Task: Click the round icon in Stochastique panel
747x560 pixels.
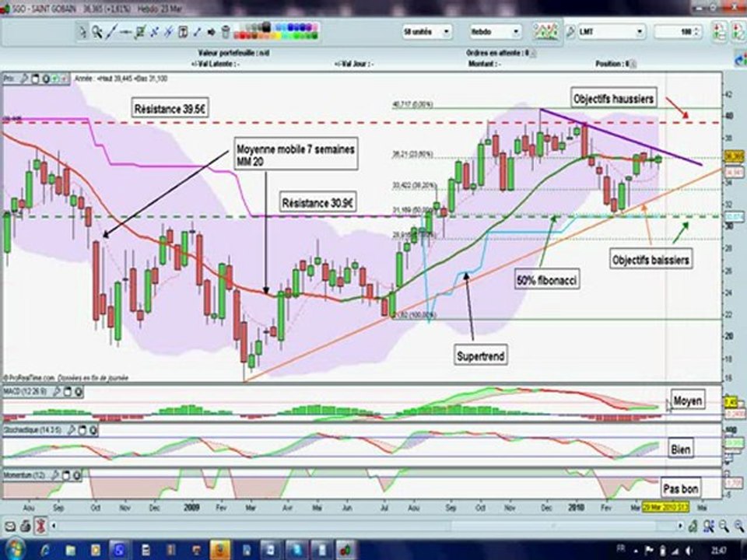Action: click(93, 430)
